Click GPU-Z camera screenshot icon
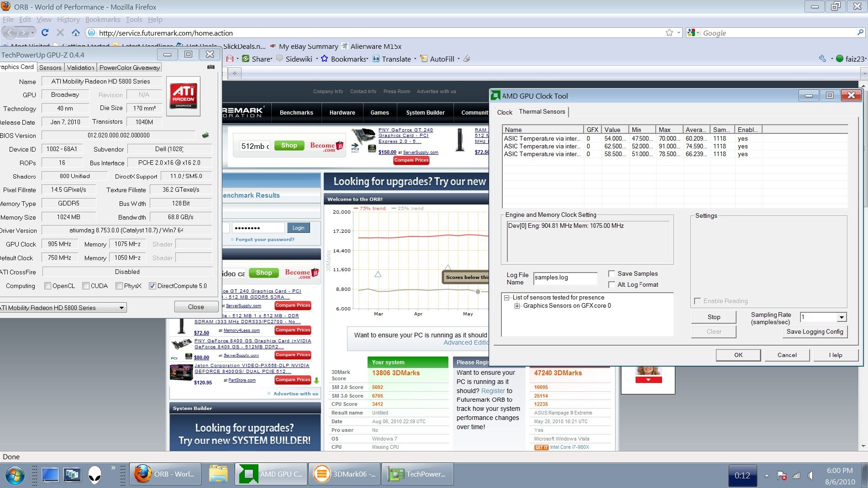Screen dimensions: 868x488 click(x=210, y=67)
